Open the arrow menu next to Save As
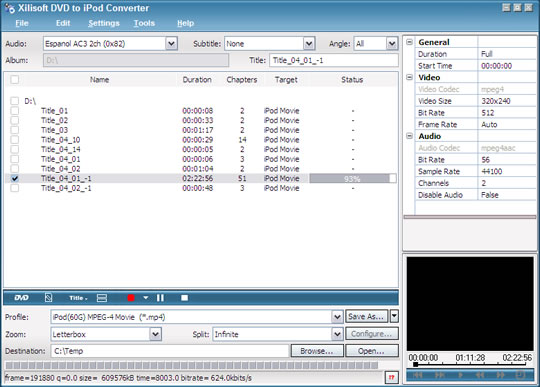The image size is (540, 387). (394, 316)
